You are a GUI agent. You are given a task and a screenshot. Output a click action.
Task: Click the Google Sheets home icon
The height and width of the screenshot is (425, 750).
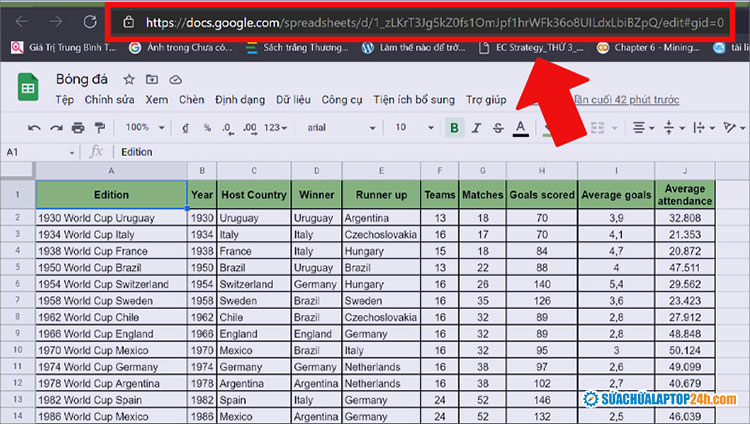[x=28, y=87]
